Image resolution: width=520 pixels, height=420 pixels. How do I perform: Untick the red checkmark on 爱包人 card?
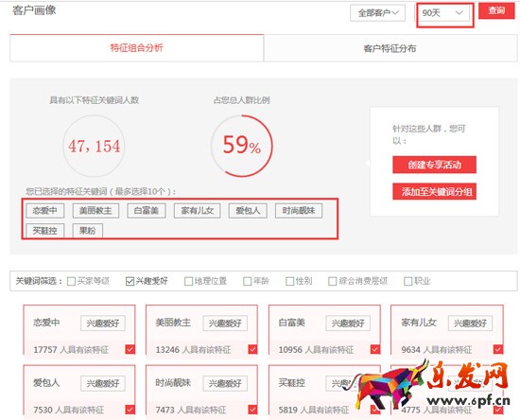[130, 410]
